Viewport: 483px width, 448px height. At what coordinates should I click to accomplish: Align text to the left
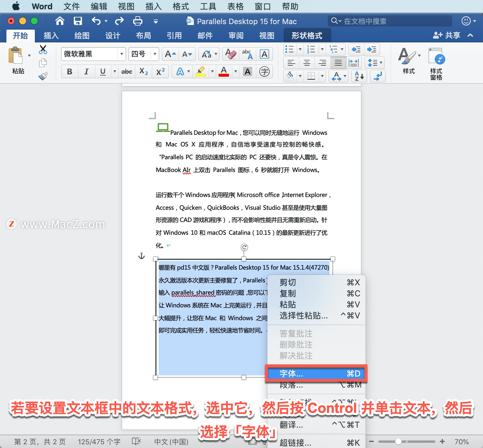[x=291, y=63]
